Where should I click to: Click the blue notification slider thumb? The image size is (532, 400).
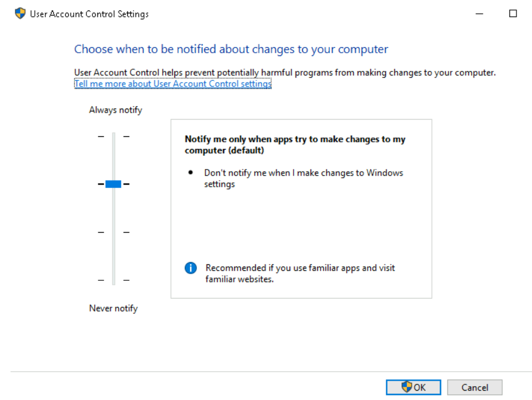pos(113,184)
